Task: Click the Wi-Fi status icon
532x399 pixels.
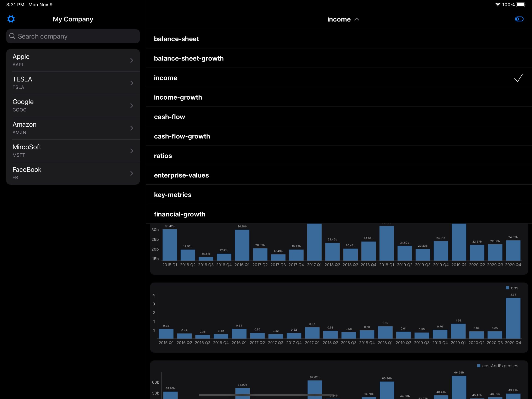Action: point(498,5)
